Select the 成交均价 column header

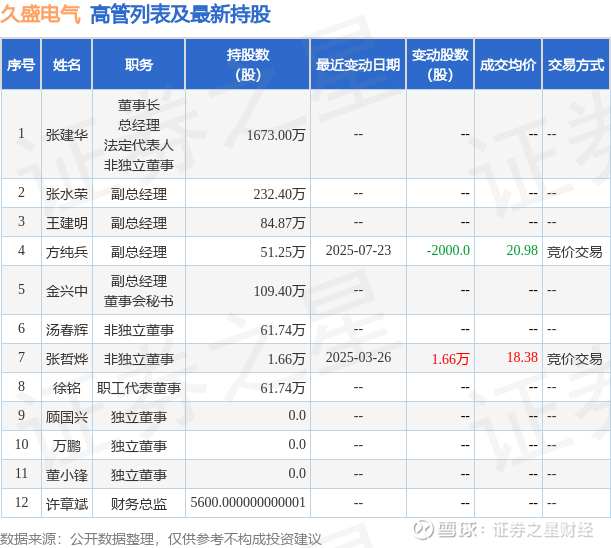[x=508, y=64]
